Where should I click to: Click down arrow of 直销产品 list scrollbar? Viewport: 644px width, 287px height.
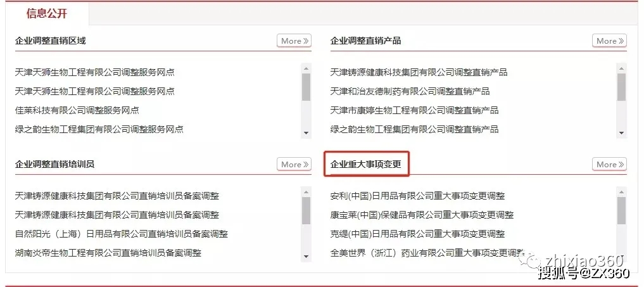click(x=621, y=133)
